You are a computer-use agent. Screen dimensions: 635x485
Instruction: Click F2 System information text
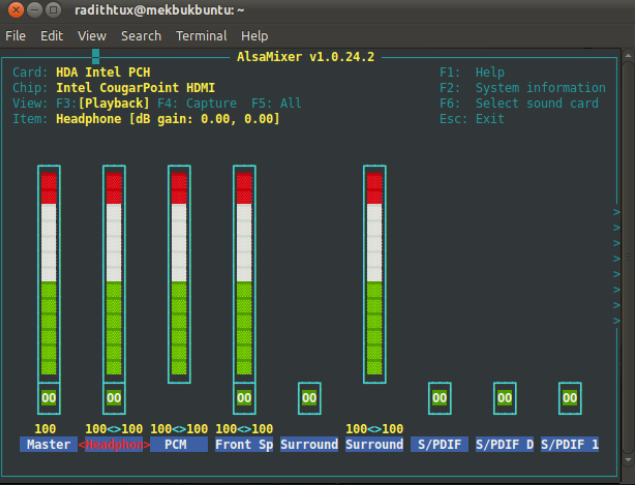(522, 88)
